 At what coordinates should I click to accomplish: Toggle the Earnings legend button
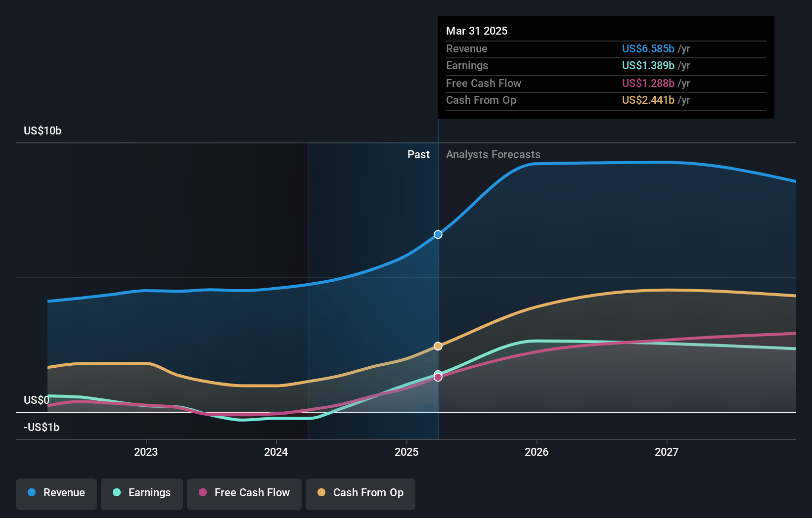click(142, 494)
